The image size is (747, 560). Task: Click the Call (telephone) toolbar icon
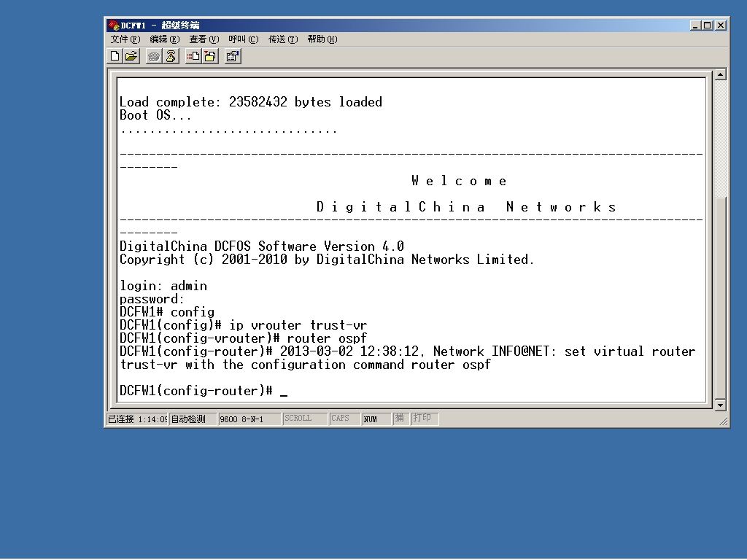coord(153,56)
